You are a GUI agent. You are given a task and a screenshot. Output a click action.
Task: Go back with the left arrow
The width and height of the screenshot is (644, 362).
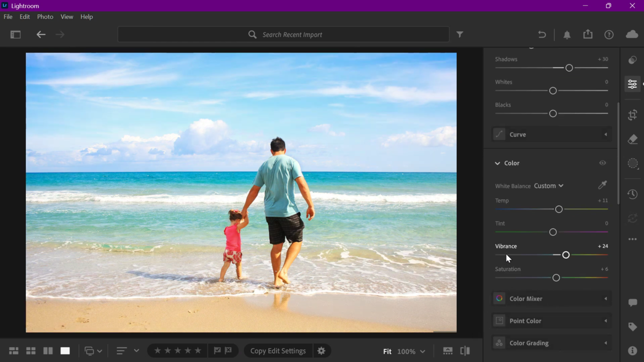(41, 34)
